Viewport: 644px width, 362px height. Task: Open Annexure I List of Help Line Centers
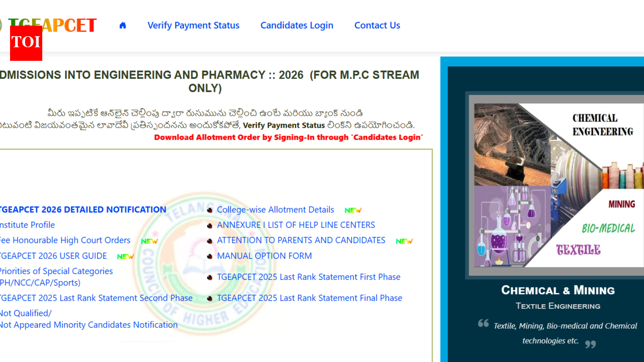(x=296, y=225)
